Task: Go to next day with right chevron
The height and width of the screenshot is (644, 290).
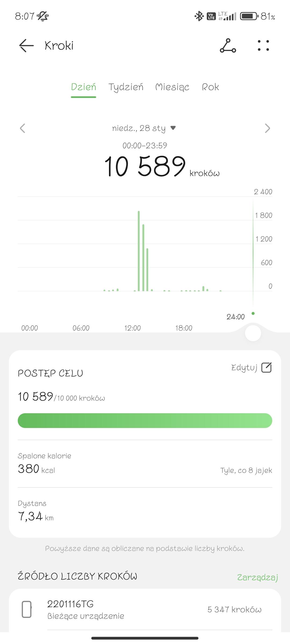Action: [x=267, y=128]
